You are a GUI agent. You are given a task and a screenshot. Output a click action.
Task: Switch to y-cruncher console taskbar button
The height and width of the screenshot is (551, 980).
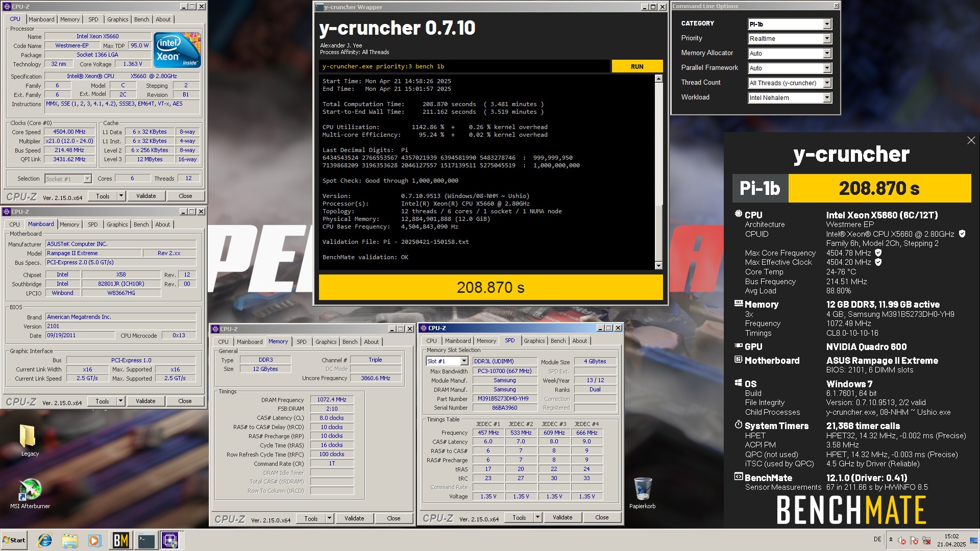click(x=146, y=540)
